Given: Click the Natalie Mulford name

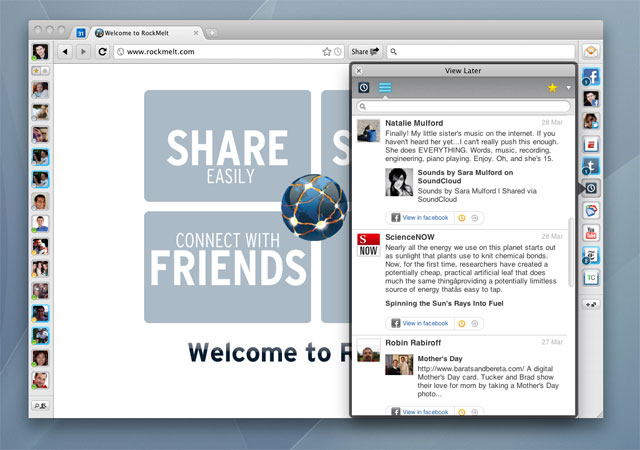Looking at the screenshot, I should [x=414, y=123].
